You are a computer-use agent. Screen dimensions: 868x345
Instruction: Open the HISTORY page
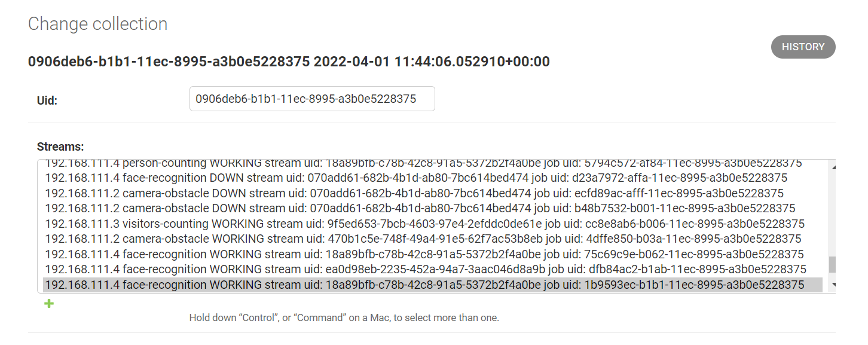tap(803, 47)
